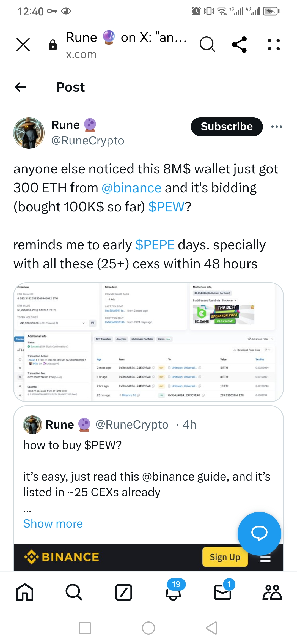This screenshot has height=644, width=297.
Task: Tap Binance Sign Up button
Action: pyautogui.click(x=225, y=557)
